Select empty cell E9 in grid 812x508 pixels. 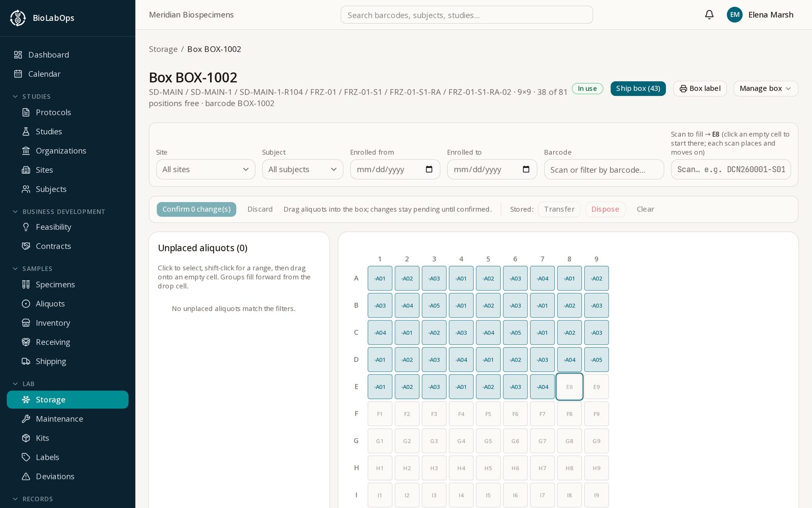click(x=596, y=387)
